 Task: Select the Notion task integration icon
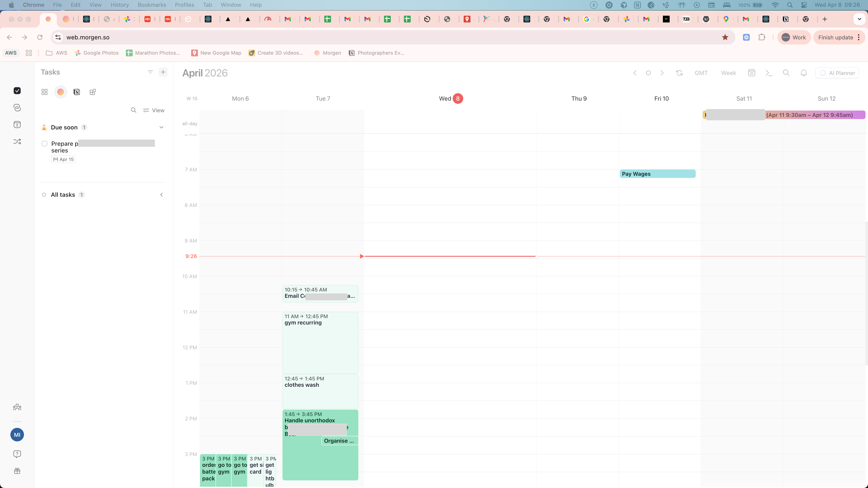(77, 92)
